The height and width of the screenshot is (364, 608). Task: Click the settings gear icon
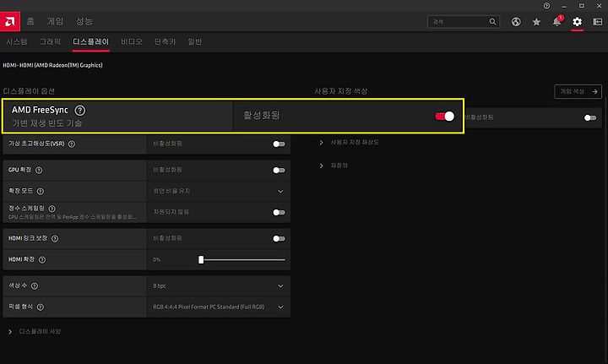click(577, 22)
